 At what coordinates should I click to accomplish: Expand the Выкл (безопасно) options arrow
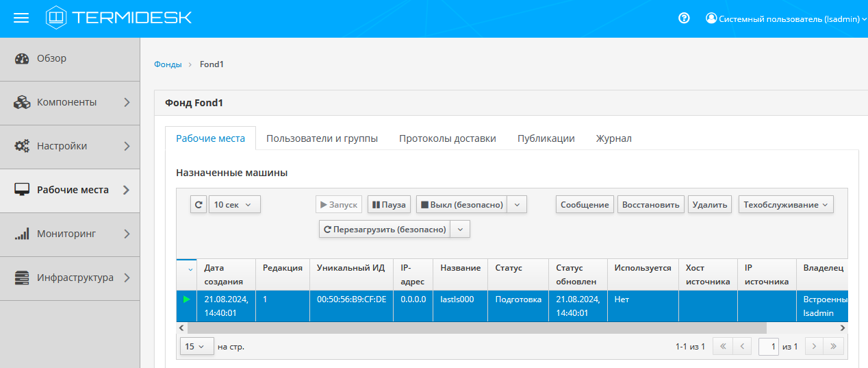point(518,204)
